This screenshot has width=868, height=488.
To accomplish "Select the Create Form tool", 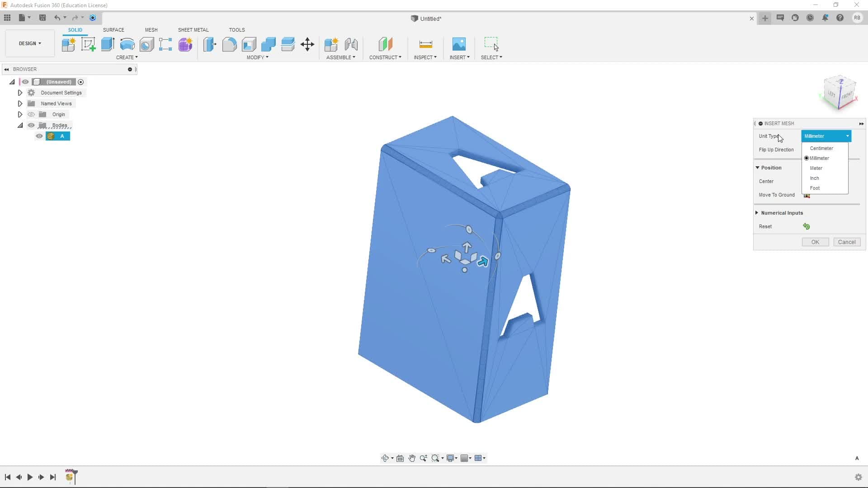I will tap(185, 44).
